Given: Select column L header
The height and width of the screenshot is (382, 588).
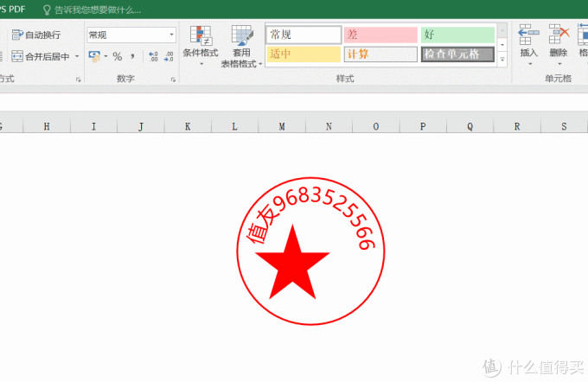Looking at the screenshot, I should 234,126.
